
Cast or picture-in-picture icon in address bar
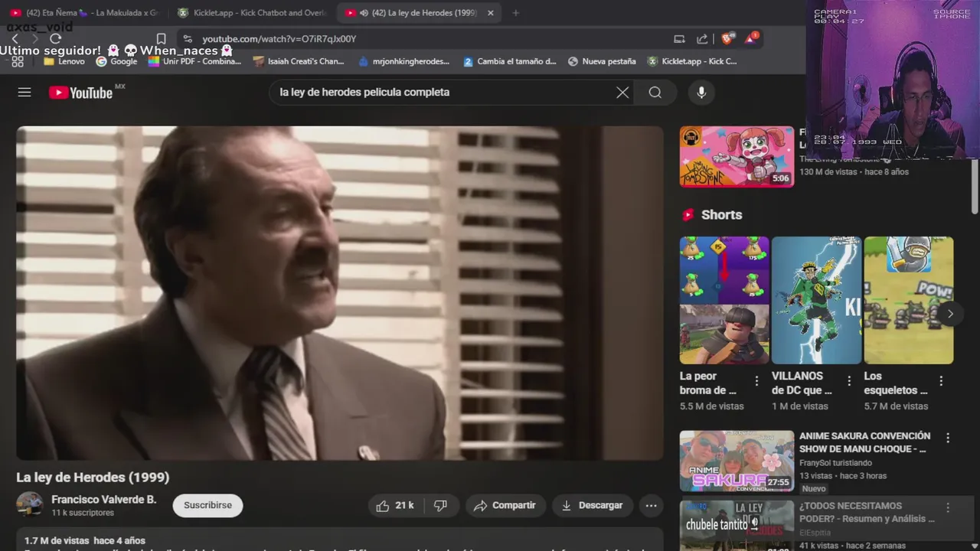point(679,39)
